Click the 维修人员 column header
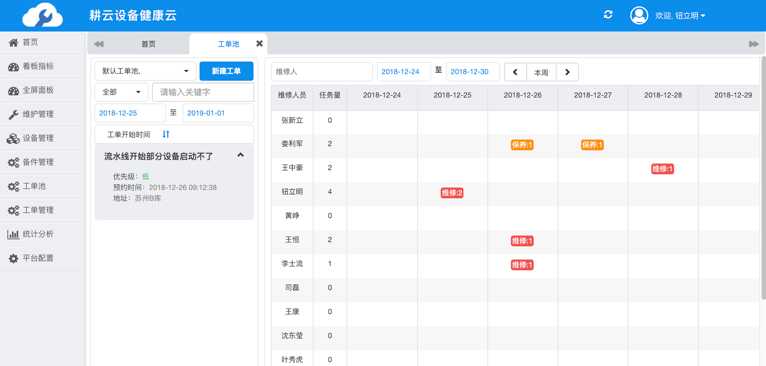Viewport: 766px width, 366px height. click(x=292, y=95)
